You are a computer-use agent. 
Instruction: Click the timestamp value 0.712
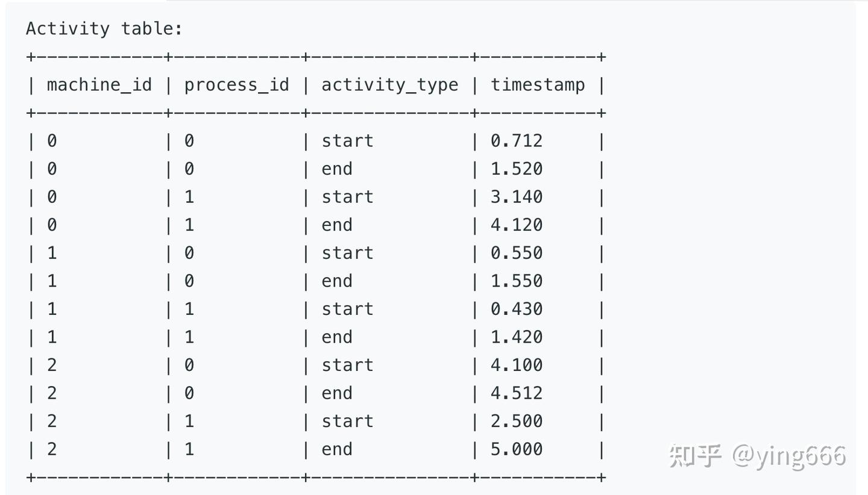(517, 141)
